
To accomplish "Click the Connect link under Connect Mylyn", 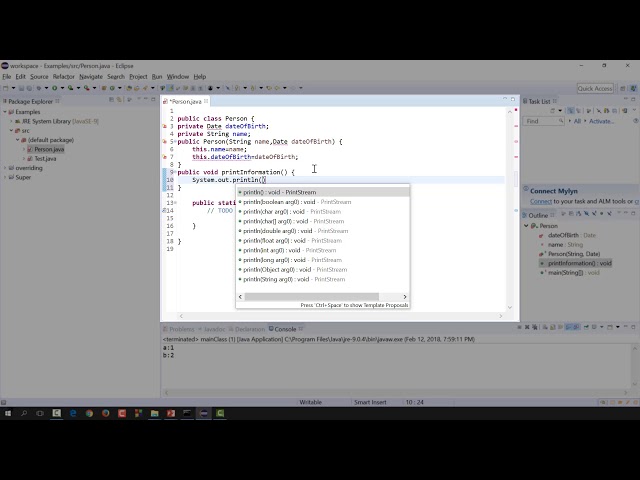I will [541, 201].
